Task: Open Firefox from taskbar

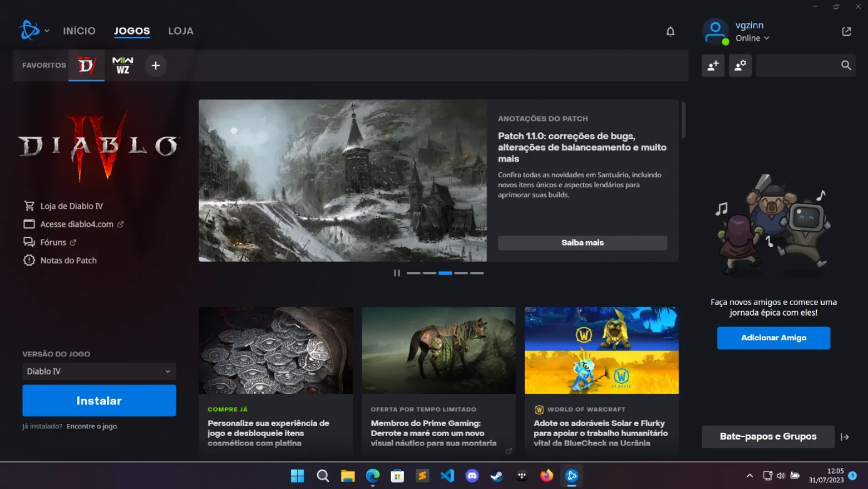Action: tap(546, 476)
